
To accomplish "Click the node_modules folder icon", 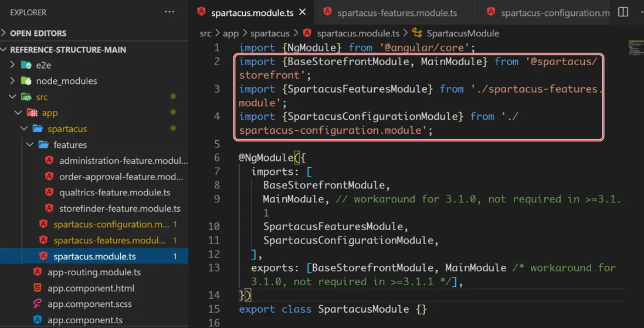I will [x=26, y=81].
